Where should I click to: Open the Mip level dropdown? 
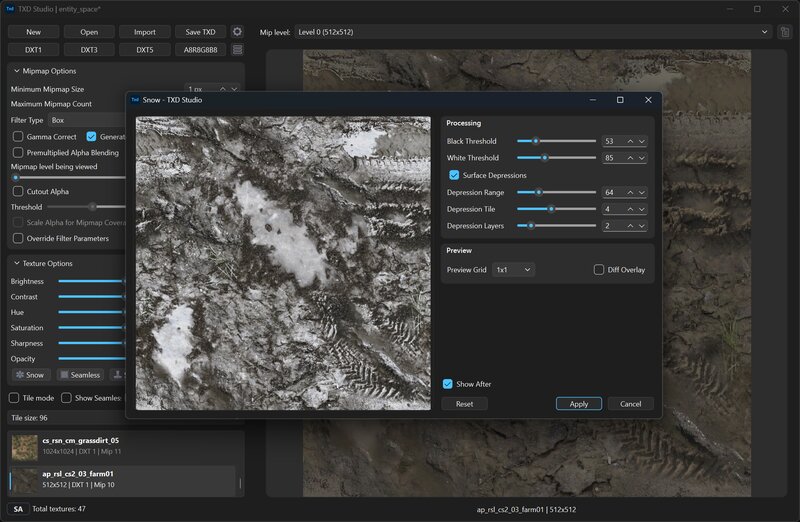532,32
